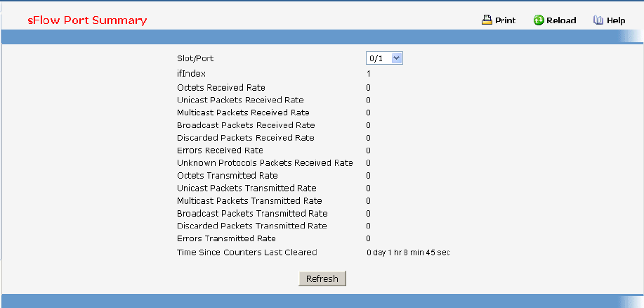Click the green Reload icon
Viewport: 644px width, 308px height.
click(539, 20)
